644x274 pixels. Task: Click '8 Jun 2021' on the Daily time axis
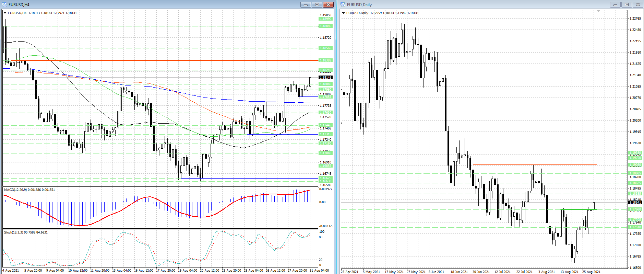click(x=436, y=272)
